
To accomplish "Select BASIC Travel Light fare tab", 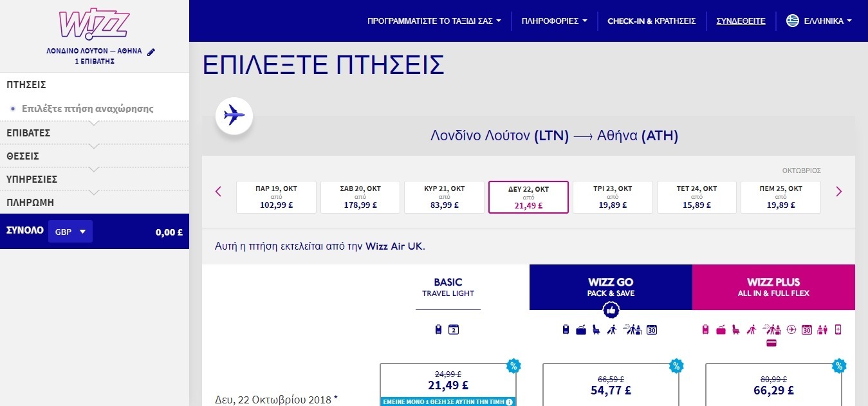I will tap(448, 287).
